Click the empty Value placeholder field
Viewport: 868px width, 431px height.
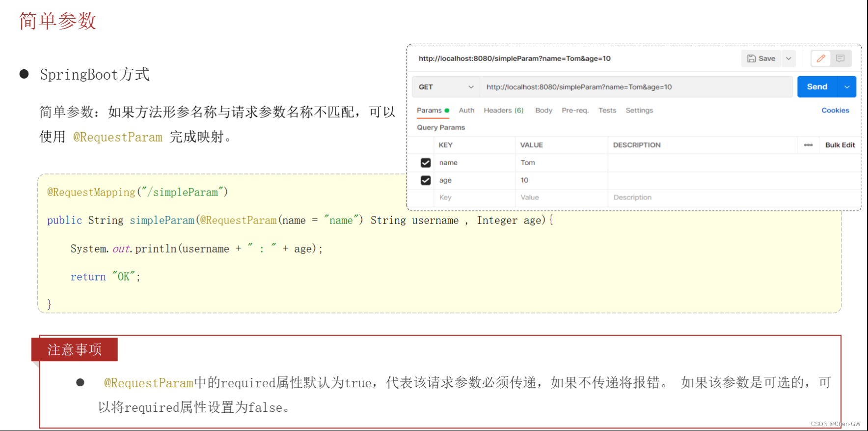pos(562,198)
